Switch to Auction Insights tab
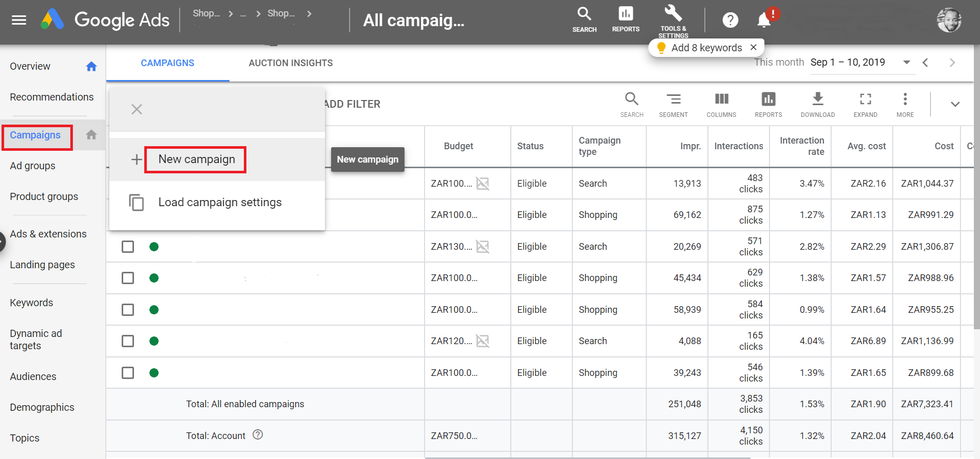Image resolution: width=980 pixels, height=459 pixels. point(291,63)
